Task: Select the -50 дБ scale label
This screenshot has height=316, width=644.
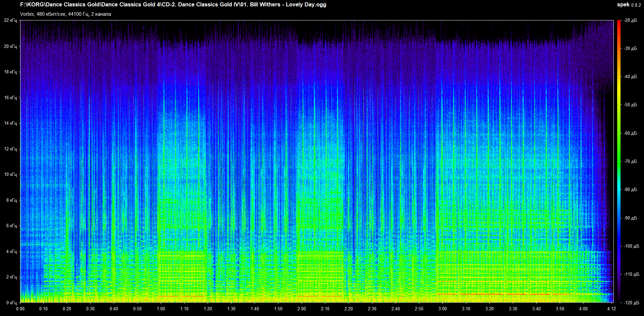Action: tap(630, 105)
